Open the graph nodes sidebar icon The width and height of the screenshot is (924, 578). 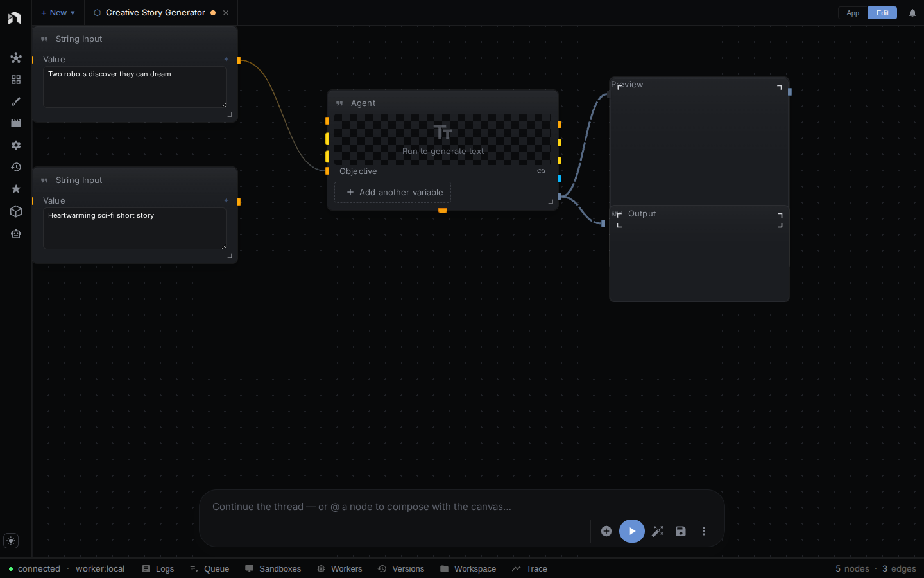pos(16,58)
